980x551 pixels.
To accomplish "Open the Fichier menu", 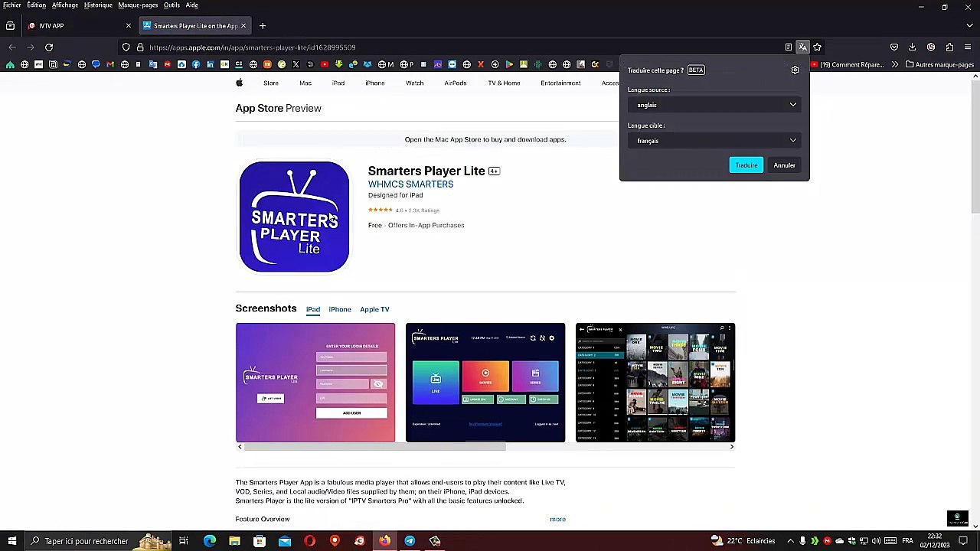I will [x=11, y=5].
